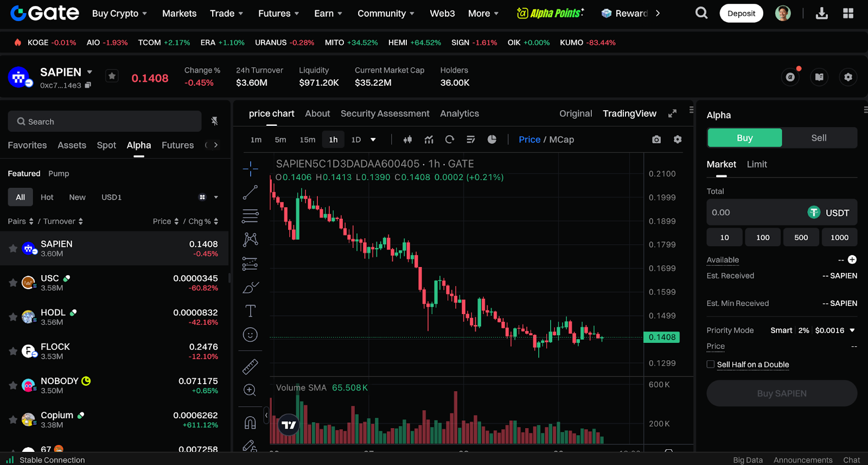The width and height of the screenshot is (868, 465).
Task: Favorite SAPIEN with the header star
Action: tap(112, 76)
